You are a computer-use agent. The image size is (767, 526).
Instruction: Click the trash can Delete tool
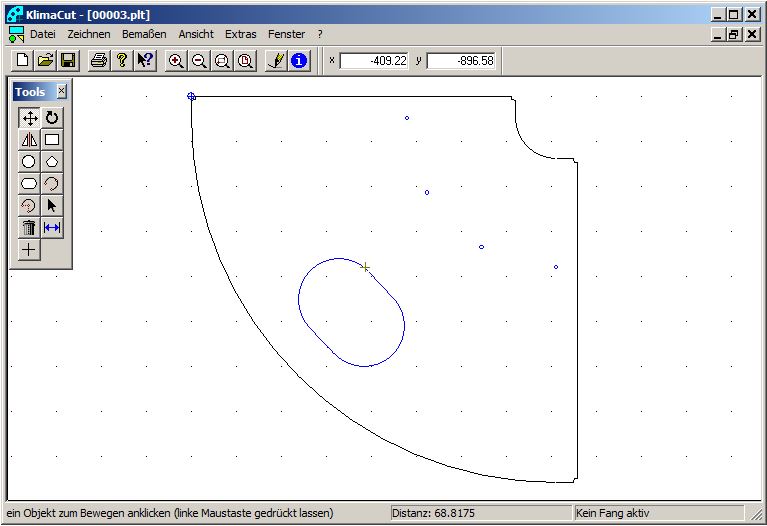(29, 228)
